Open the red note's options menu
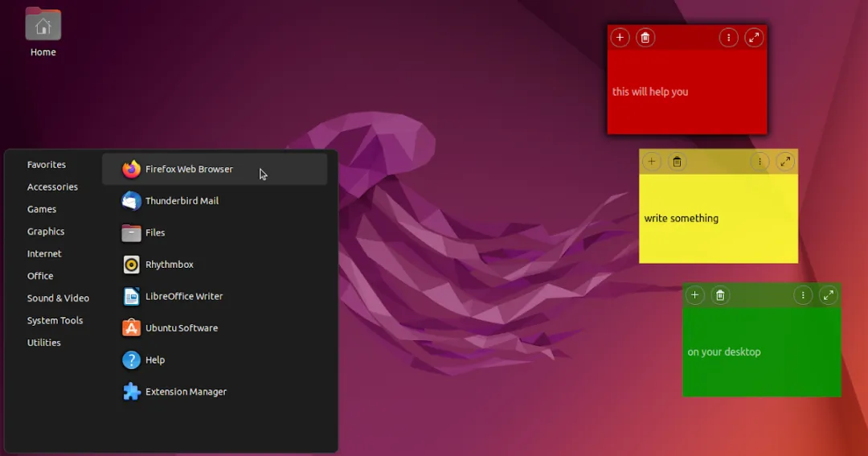868x456 pixels. 728,38
